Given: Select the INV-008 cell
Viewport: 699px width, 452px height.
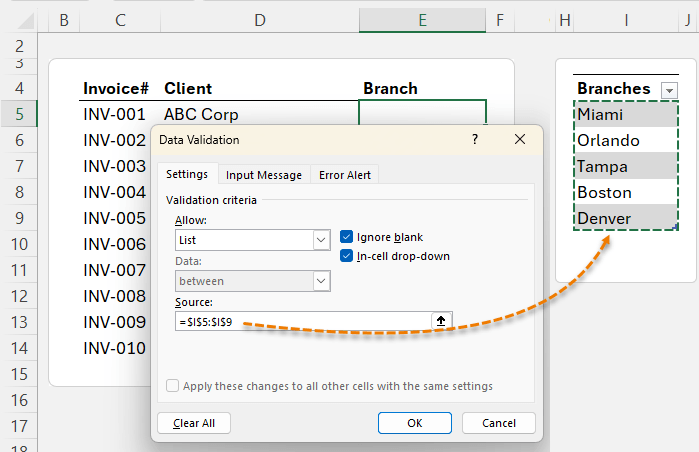Looking at the screenshot, I should coord(116,296).
